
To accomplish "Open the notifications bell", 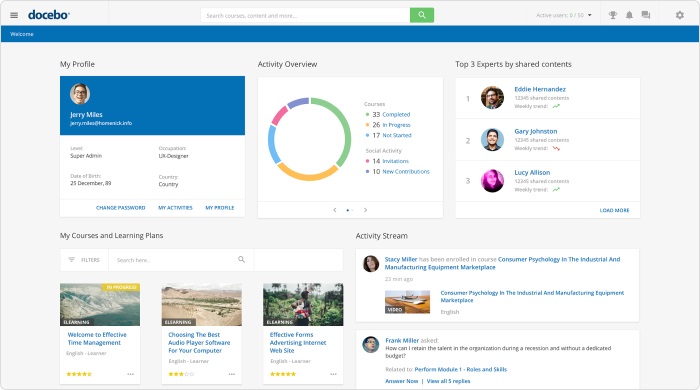I will [629, 15].
